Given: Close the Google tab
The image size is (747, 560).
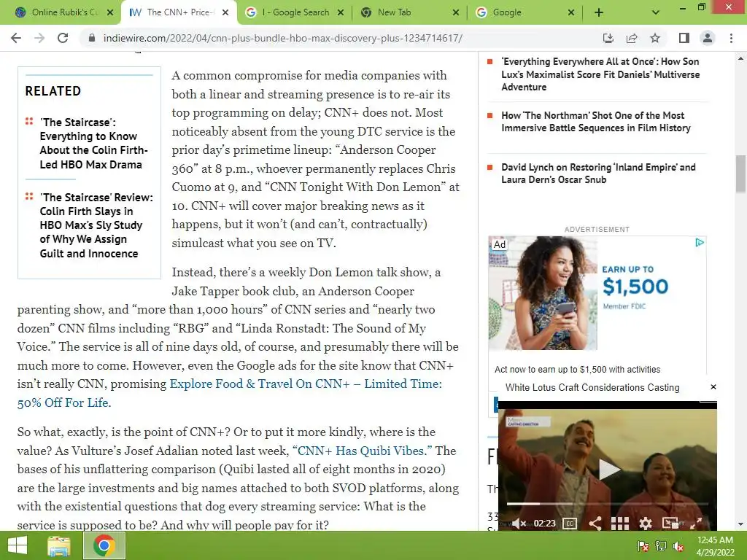Looking at the screenshot, I should tap(571, 12).
